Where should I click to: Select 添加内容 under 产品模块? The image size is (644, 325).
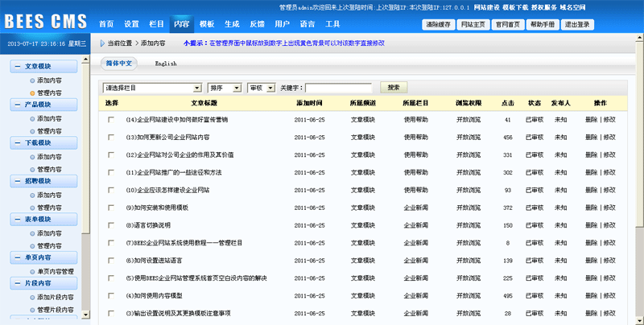click(49, 118)
